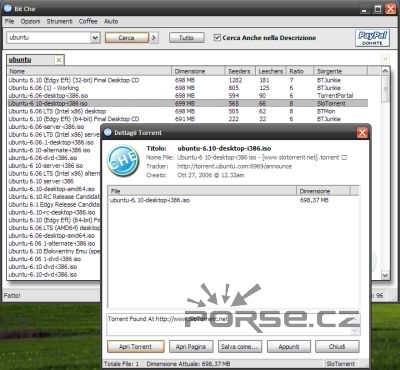Open the Coffee menu
Screen dimensions: 400x370
tap(88, 21)
